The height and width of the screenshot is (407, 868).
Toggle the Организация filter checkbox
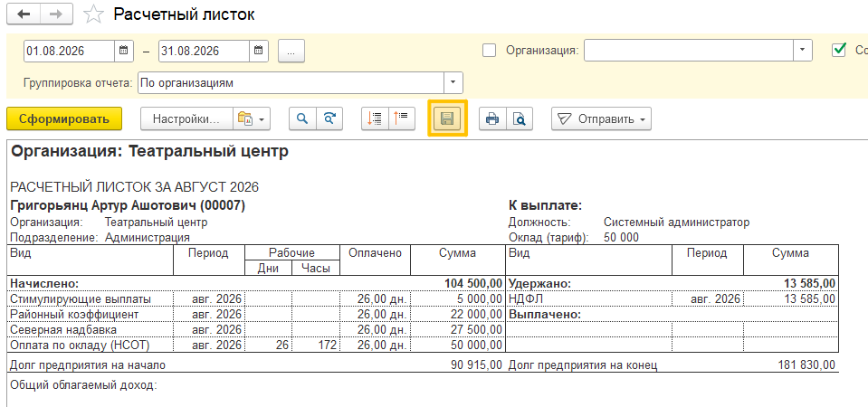click(x=490, y=51)
